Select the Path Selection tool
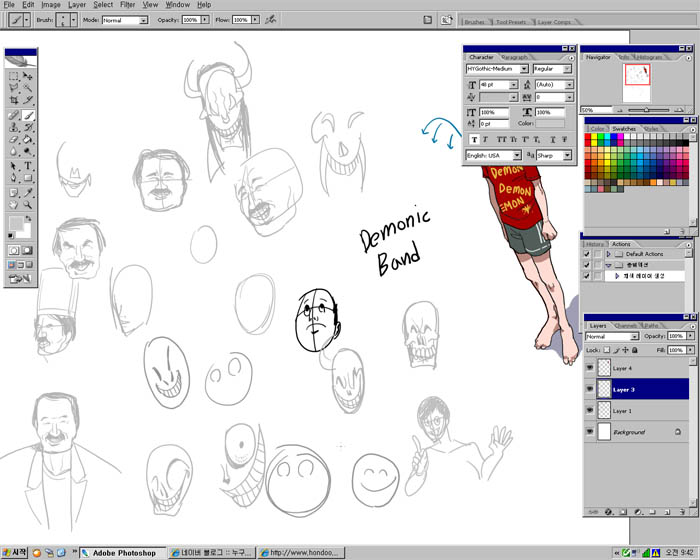Screen dimensions: 700x560 14,166
